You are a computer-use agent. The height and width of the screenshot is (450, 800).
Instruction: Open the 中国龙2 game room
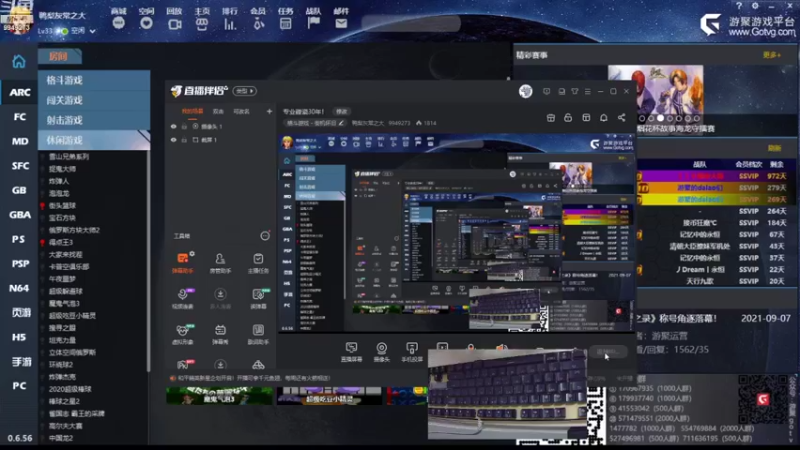tap(61, 438)
